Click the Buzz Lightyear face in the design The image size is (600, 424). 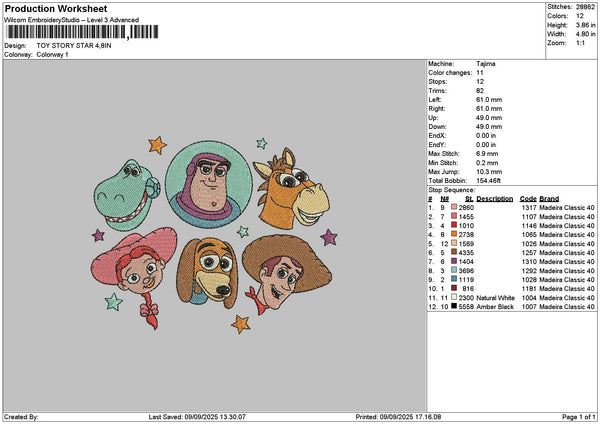click(x=209, y=184)
